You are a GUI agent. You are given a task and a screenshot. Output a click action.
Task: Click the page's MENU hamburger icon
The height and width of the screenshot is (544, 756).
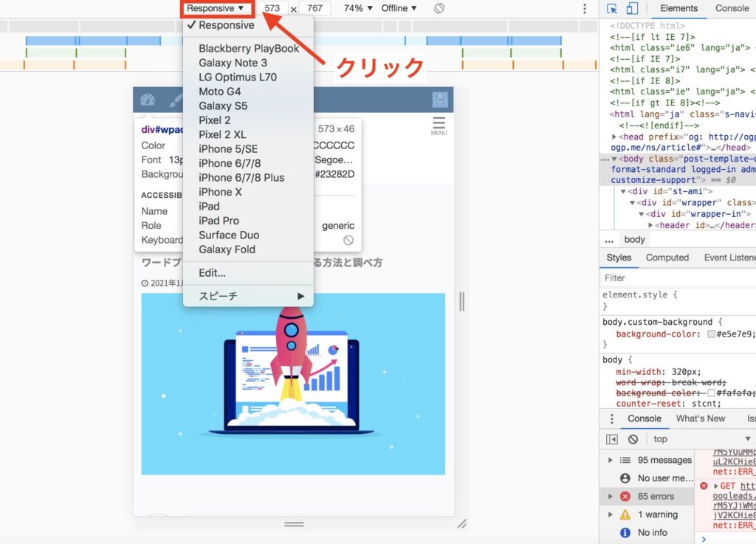tap(439, 125)
